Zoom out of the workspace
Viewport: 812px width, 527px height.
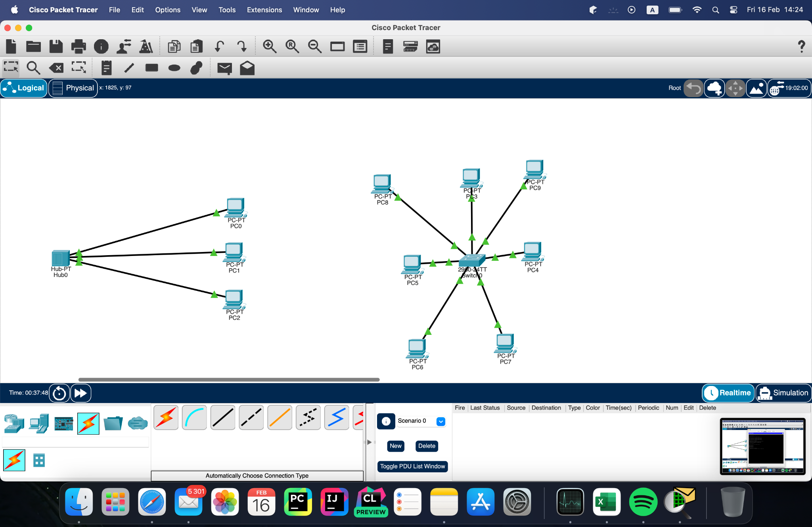(315, 46)
